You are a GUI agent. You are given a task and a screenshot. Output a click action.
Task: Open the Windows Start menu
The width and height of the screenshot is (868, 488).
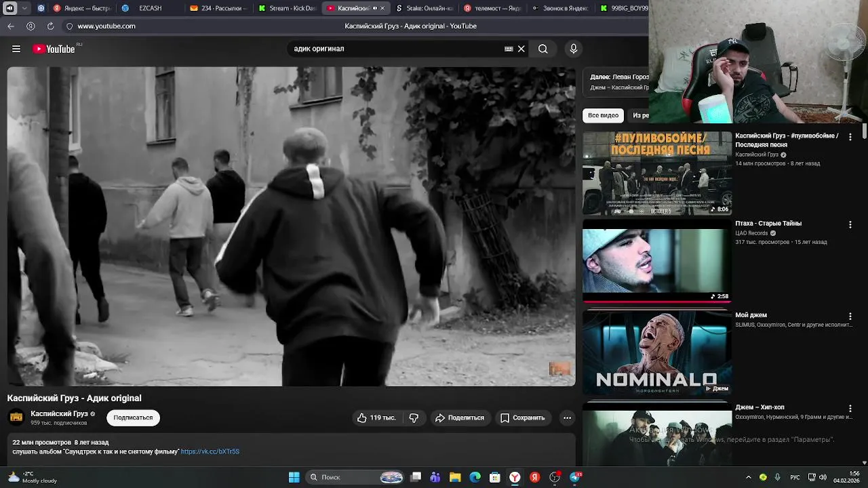294,477
